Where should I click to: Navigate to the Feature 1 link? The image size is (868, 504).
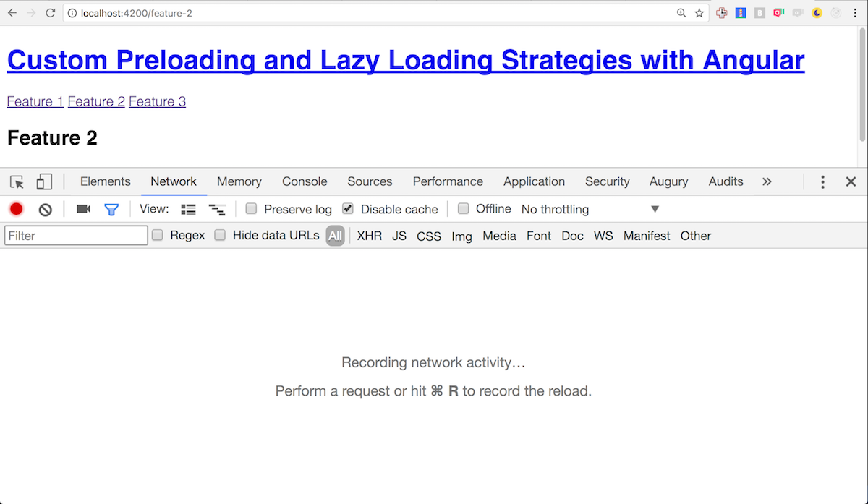pyautogui.click(x=35, y=101)
